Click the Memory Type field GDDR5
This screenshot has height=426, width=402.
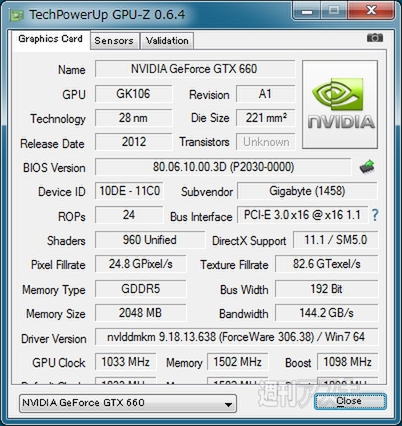[141, 289]
